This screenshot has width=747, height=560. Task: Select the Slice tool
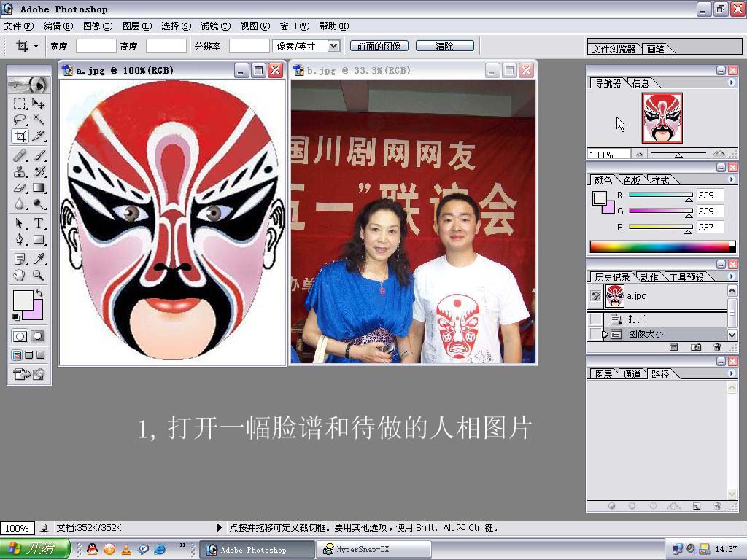39,136
